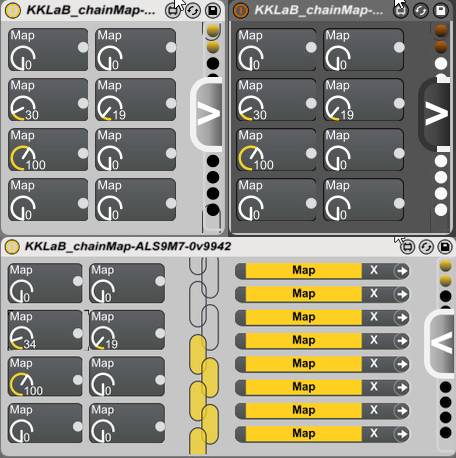Click the fourth yellow Map button in the bottom device
456x458 pixels.
coord(304,340)
